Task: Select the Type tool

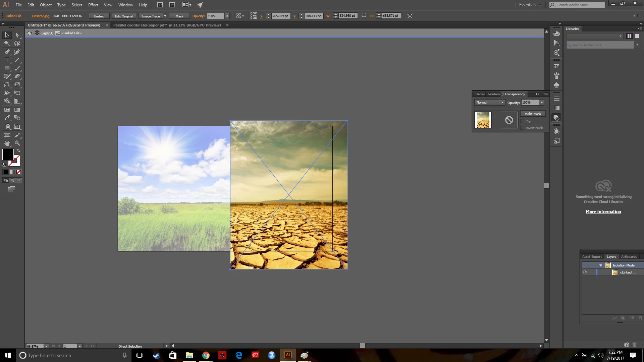Action: (x=7, y=60)
